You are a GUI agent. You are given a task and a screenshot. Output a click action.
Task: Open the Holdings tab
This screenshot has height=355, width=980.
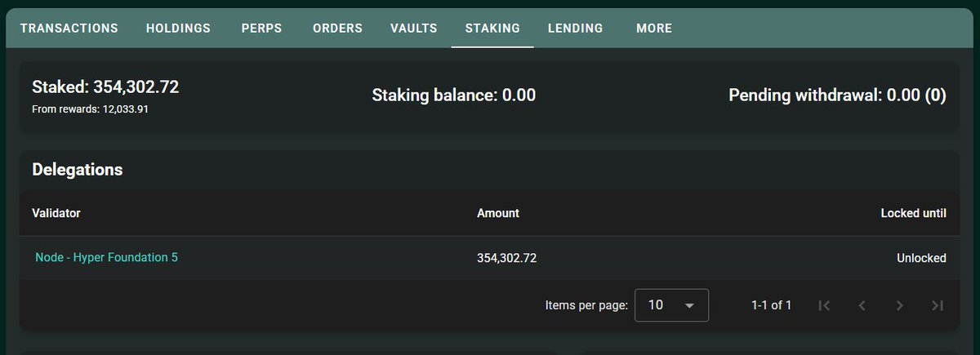[x=178, y=28]
